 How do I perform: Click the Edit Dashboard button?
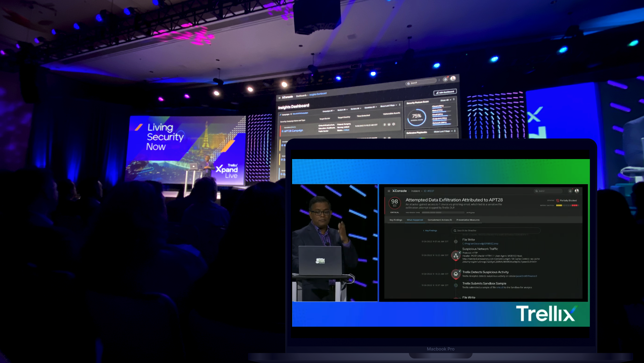pyautogui.click(x=445, y=92)
